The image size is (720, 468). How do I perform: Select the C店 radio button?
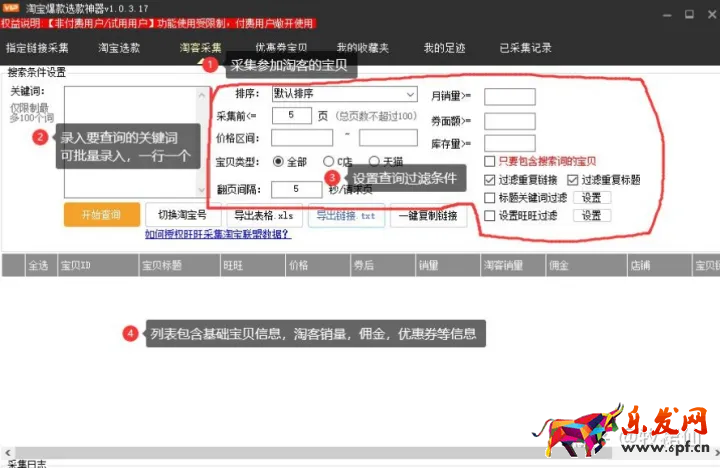pyautogui.click(x=328, y=161)
